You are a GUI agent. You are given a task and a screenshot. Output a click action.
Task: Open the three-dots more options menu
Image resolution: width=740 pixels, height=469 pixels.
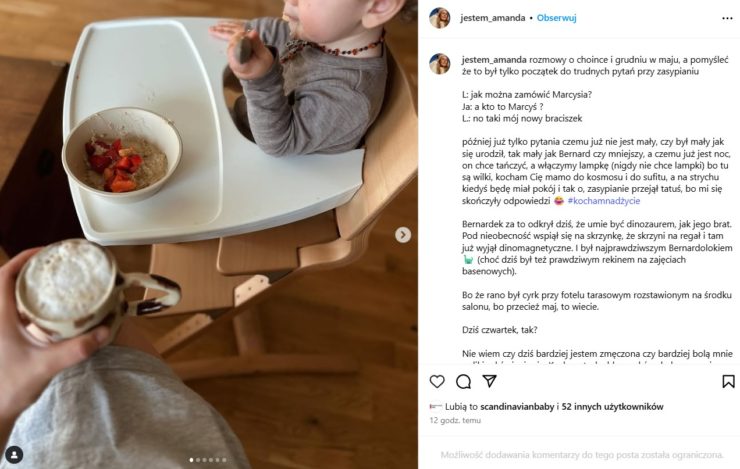point(727,18)
